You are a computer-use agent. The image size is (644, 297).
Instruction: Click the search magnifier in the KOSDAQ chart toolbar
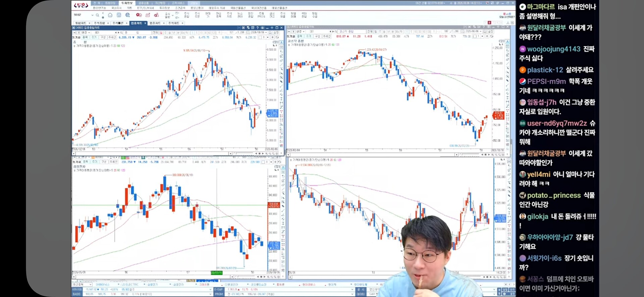coord(336,32)
